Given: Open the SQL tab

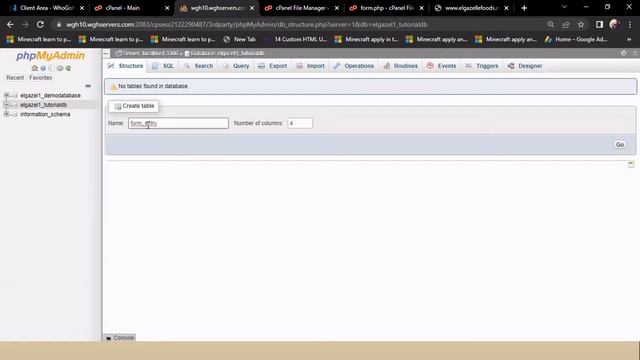Looking at the screenshot, I should [163, 66].
